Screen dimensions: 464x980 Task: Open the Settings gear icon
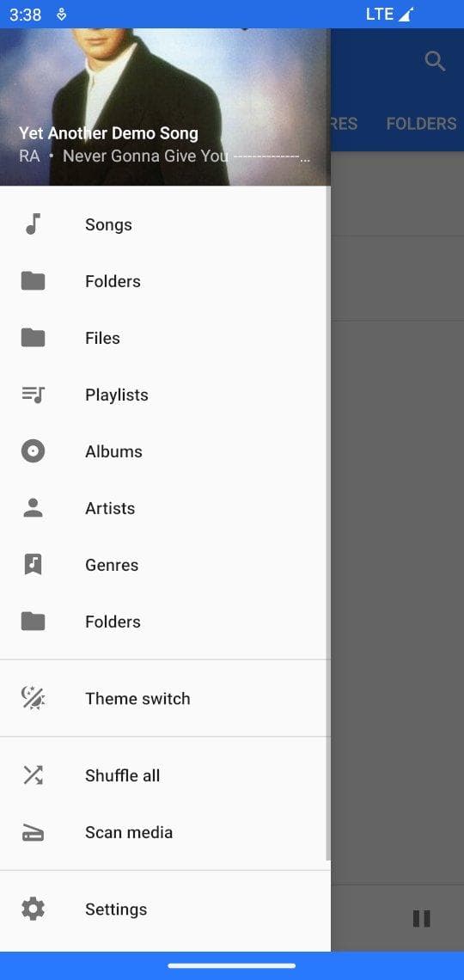34,909
